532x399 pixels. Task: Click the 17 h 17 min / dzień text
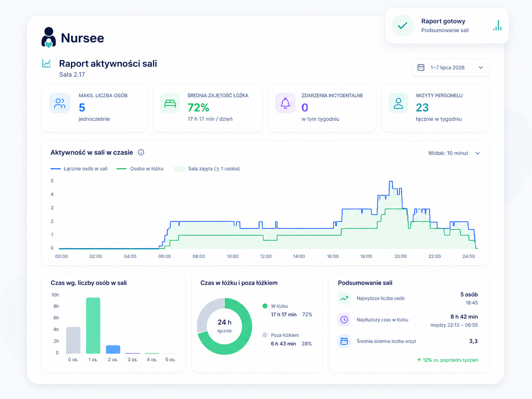[210, 119]
